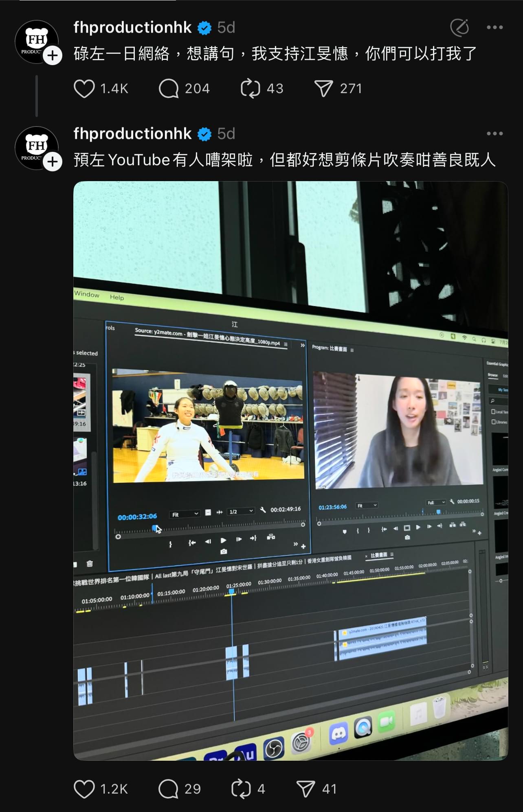Open fhproductionhk profile from second post name
Screen dimensions: 523x812
132,134
